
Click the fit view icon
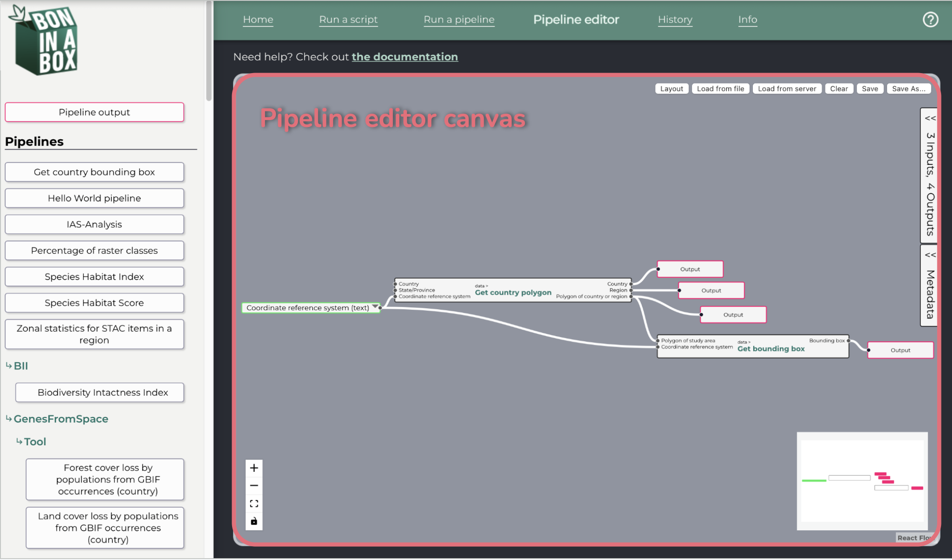pos(254,503)
